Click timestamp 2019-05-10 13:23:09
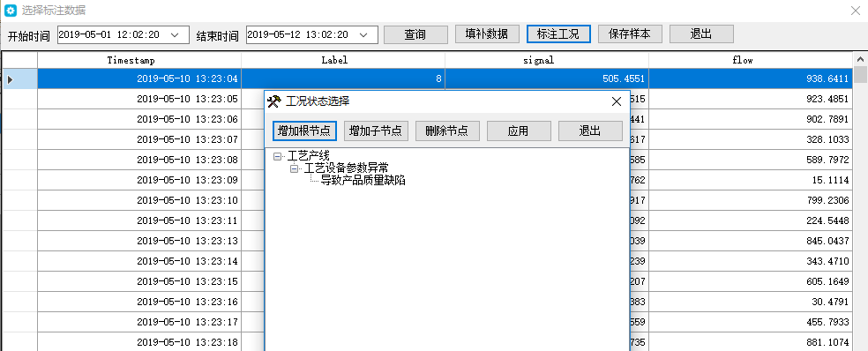Viewport: 868px width, 351px height. 187,180
